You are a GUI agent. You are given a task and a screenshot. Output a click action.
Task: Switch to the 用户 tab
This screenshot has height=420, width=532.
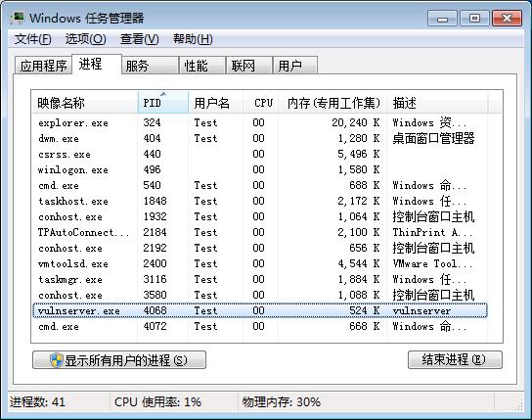pyautogui.click(x=295, y=66)
